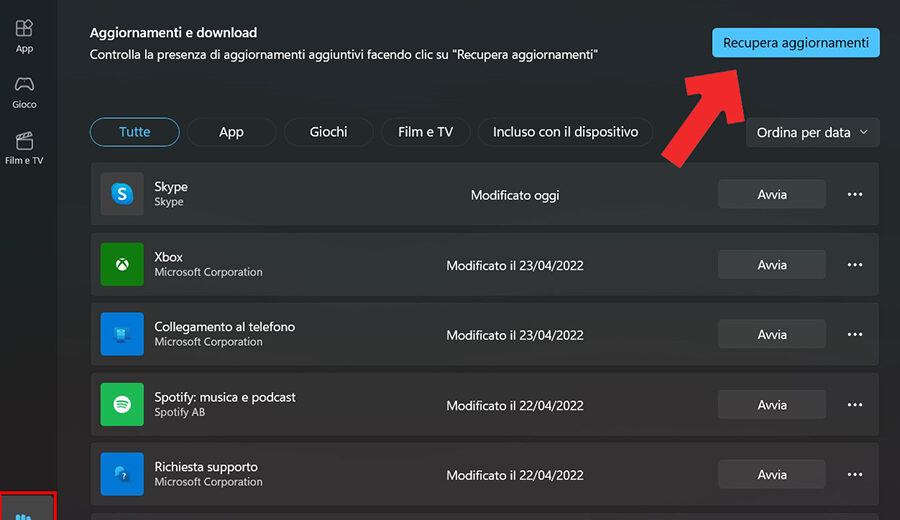Image resolution: width=900 pixels, height=520 pixels.
Task: Click the Recupera aggiornamenti button
Action: coord(795,43)
